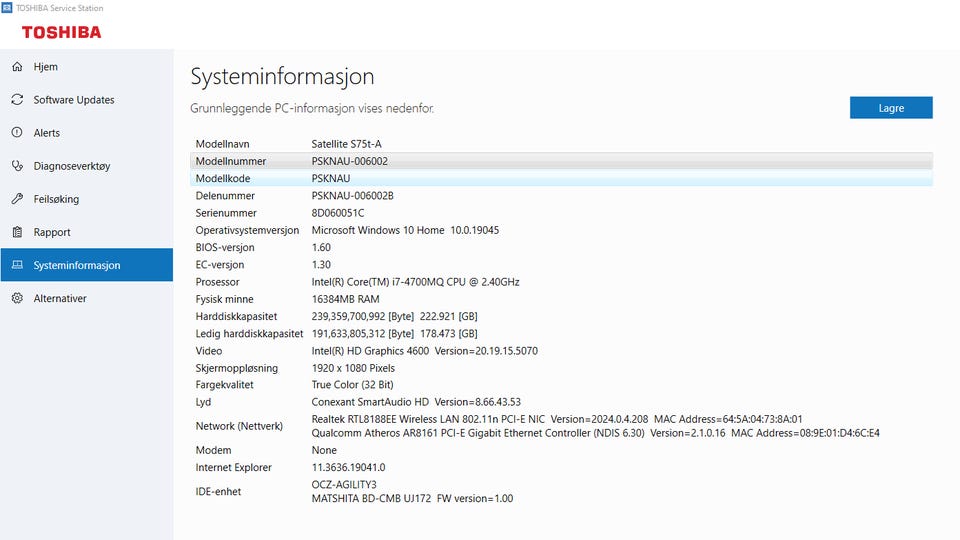Viewport: 960px width, 540px height.
Task: Select Realtek RTL8188EE Wireless LAN line
Action: pos(557,419)
